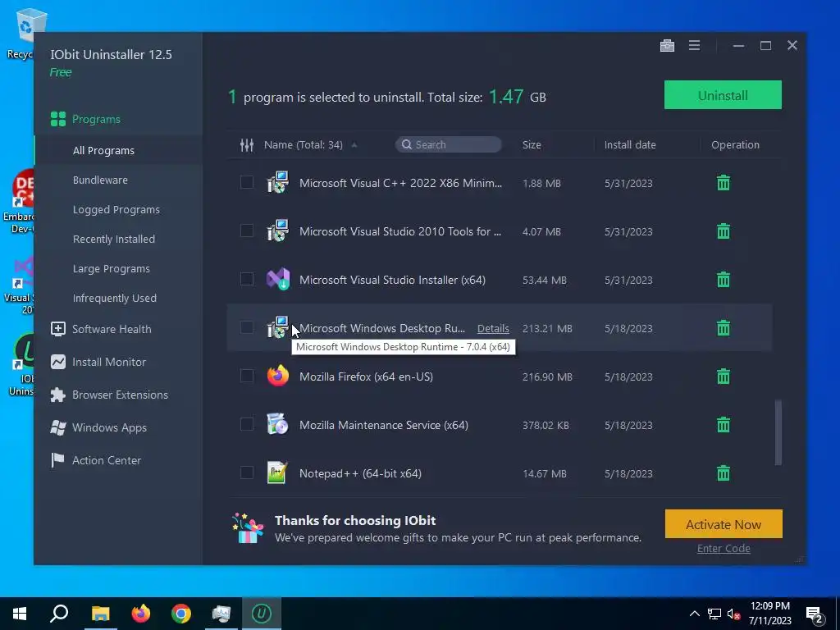Click trash icon for Visual Studio 2010 Tools

(724, 231)
